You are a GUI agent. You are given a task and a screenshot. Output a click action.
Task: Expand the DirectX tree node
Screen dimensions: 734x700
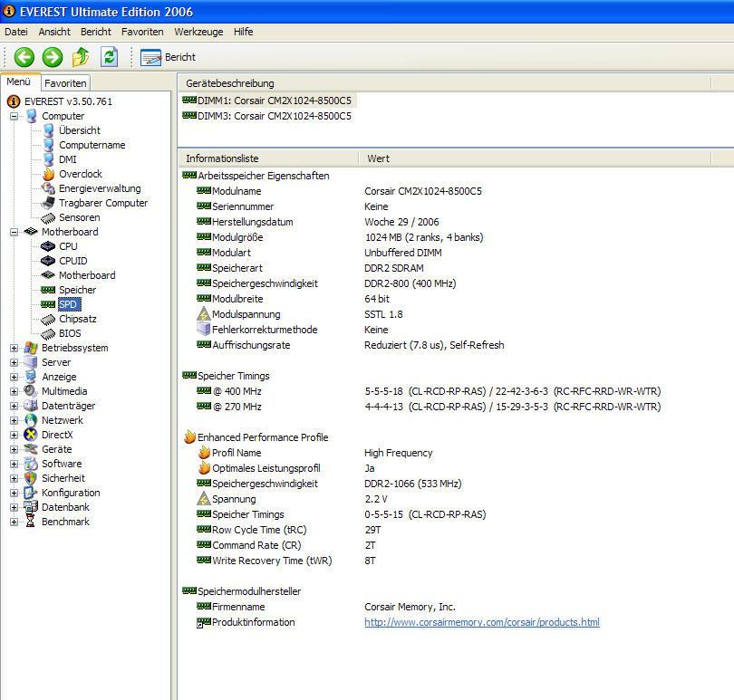point(14,436)
